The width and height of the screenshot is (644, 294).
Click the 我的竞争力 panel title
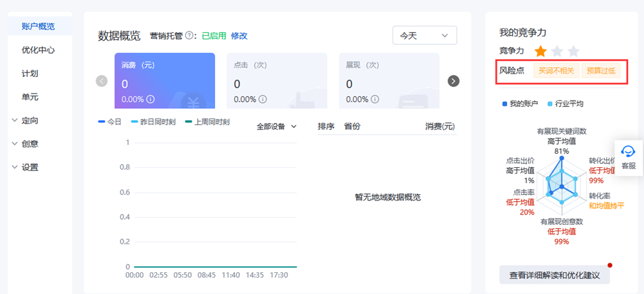(x=522, y=33)
